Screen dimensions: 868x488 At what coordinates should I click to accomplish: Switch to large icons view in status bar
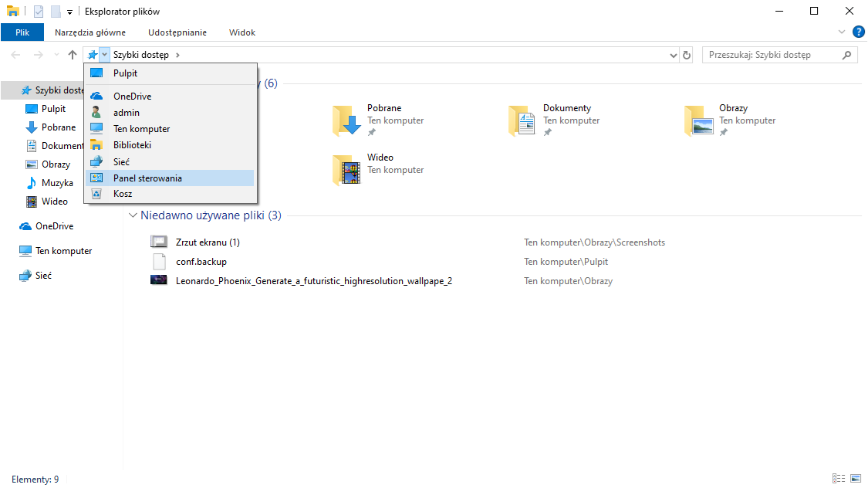click(855, 479)
